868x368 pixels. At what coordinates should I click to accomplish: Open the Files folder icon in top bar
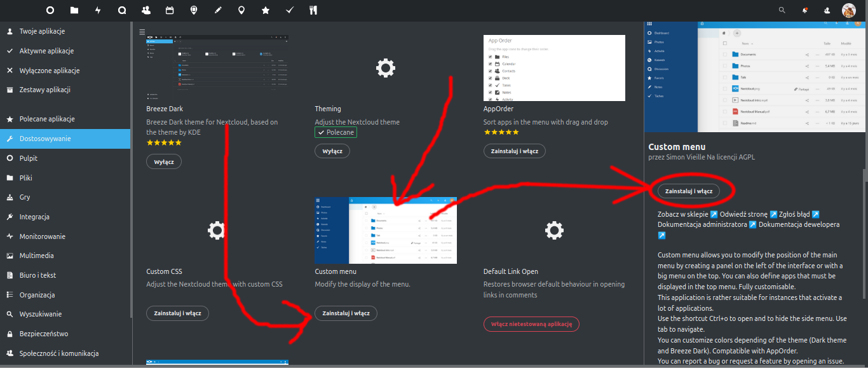[x=74, y=10]
